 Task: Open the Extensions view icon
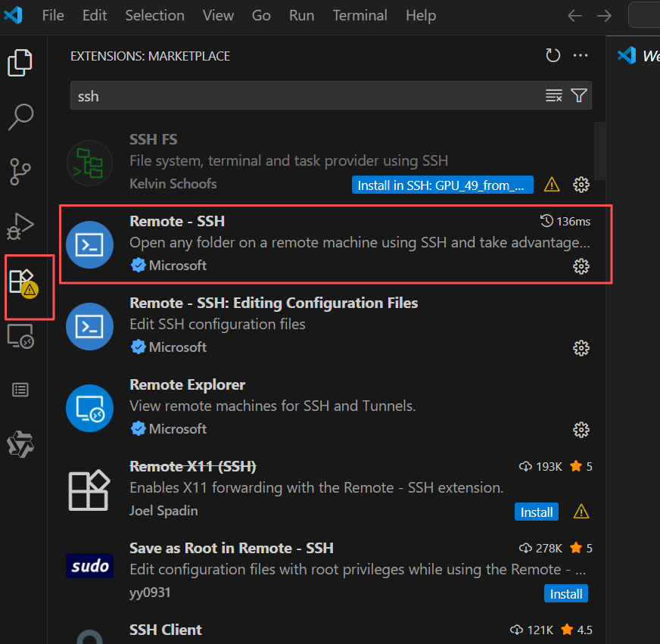click(x=23, y=283)
